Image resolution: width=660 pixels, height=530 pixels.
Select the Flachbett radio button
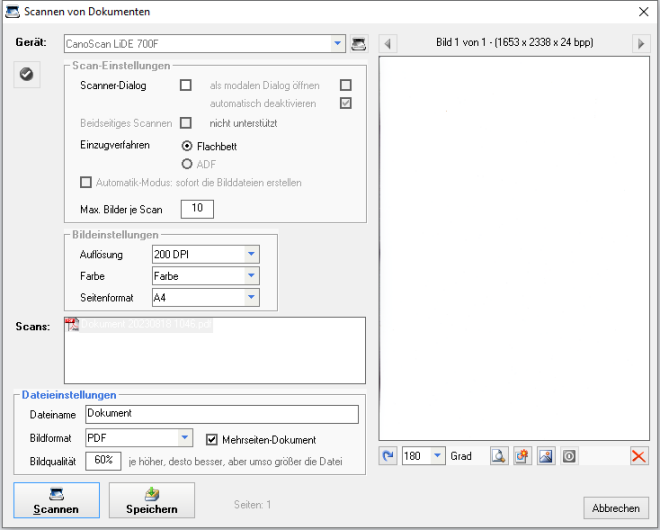pyautogui.click(x=186, y=146)
